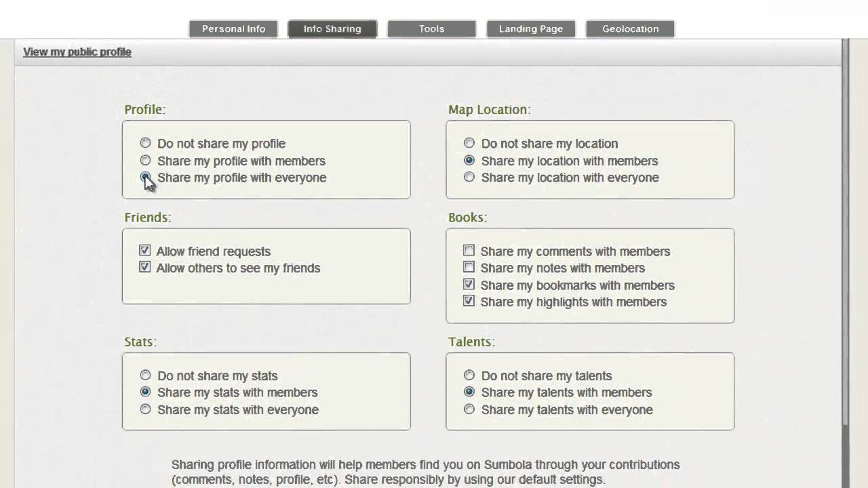Click the Friends: section heading
The height and width of the screenshot is (488, 868).
[147, 218]
